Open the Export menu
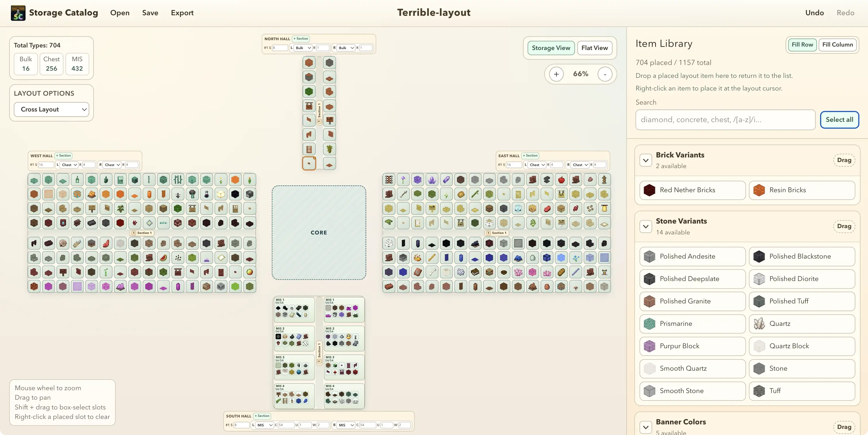This screenshot has width=868, height=435. pyautogui.click(x=182, y=13)
